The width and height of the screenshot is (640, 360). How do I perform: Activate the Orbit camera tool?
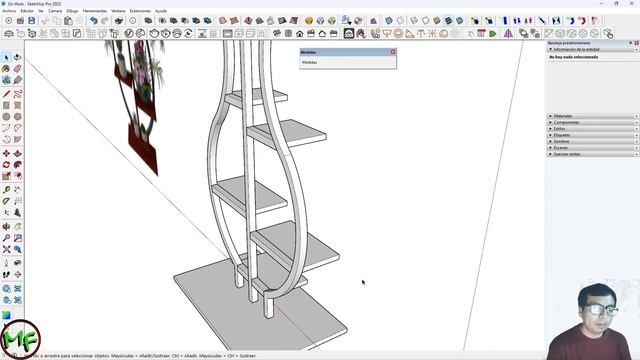[6, 227]
